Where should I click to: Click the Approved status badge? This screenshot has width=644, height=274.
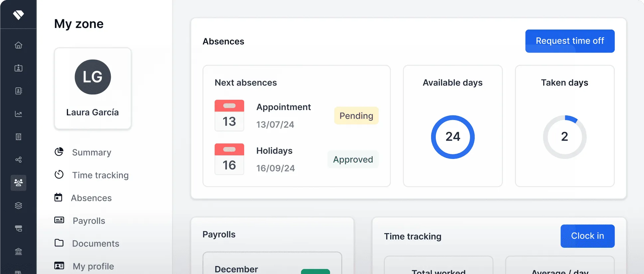tap(353, 159)
